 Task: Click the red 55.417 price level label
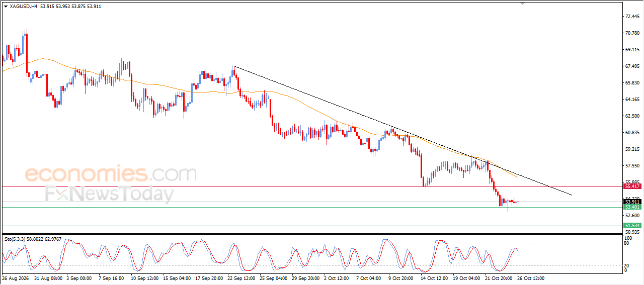point(632,186)
